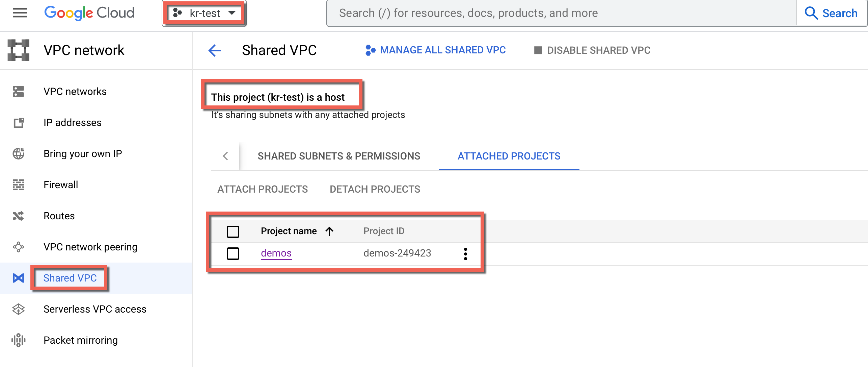Screen dimensions: 868x367
Task: Open the hamburger navigation menu
Action: tap(20, 13)
